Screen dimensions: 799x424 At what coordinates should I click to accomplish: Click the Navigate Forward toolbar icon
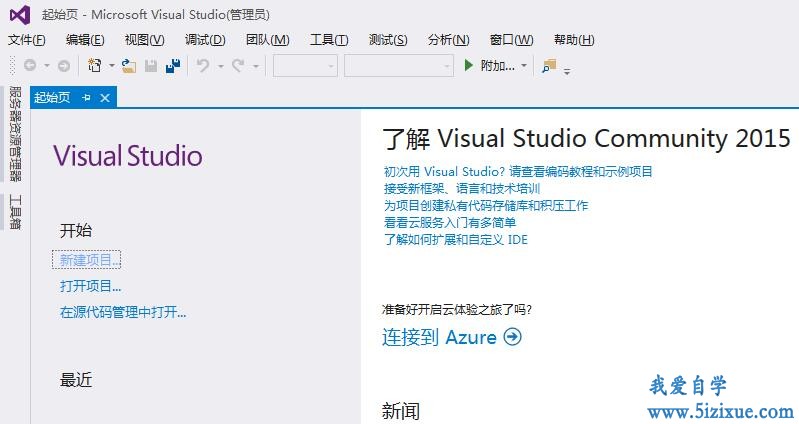point(64,66)
